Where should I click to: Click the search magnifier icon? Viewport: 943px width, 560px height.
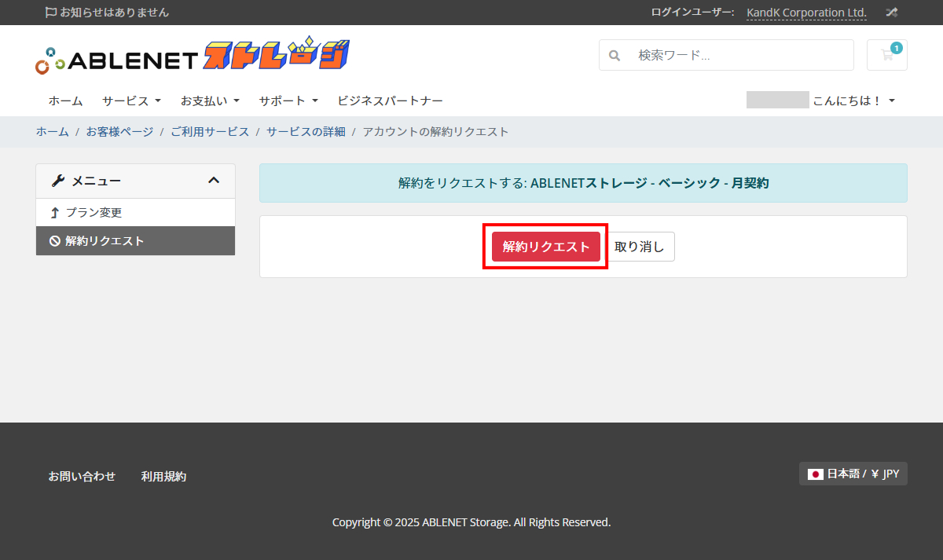pos(614,55)
